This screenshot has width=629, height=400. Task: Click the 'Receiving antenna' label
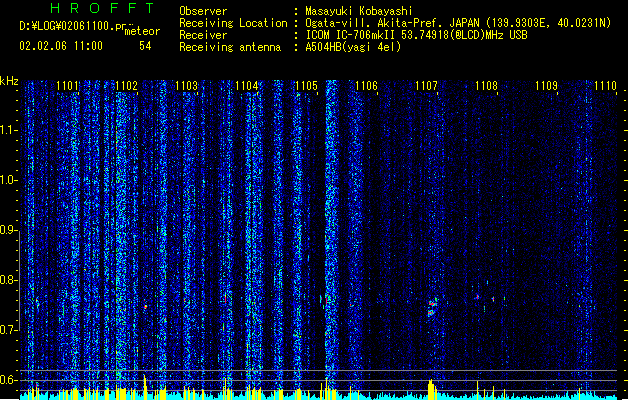click(230, 47)
